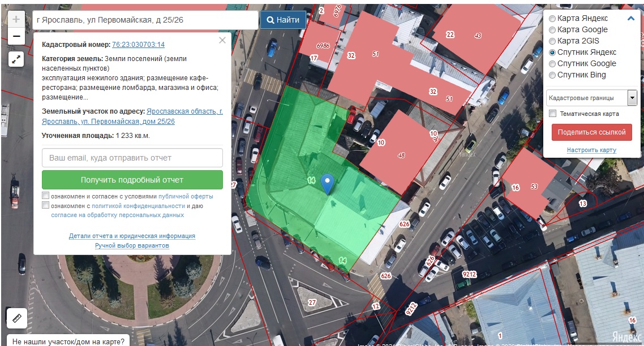Select the Карта Google radio option

click(552, 29)
